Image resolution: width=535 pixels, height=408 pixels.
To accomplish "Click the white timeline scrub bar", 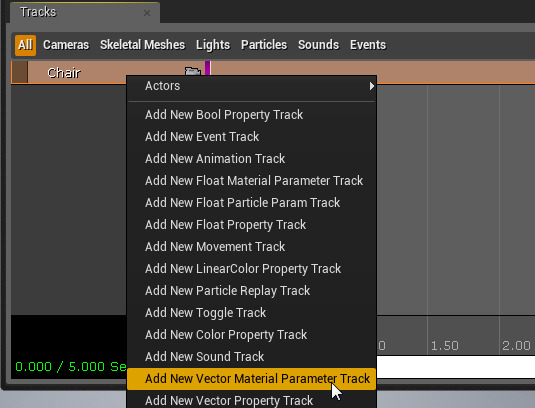I will (456, 367).
